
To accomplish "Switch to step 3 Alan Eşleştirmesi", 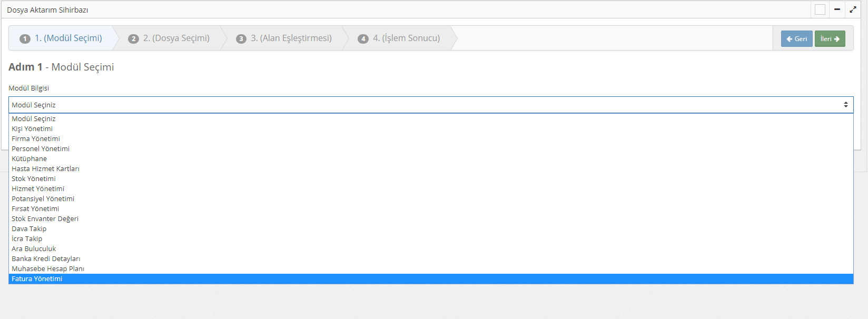I will tap(284, 38).
